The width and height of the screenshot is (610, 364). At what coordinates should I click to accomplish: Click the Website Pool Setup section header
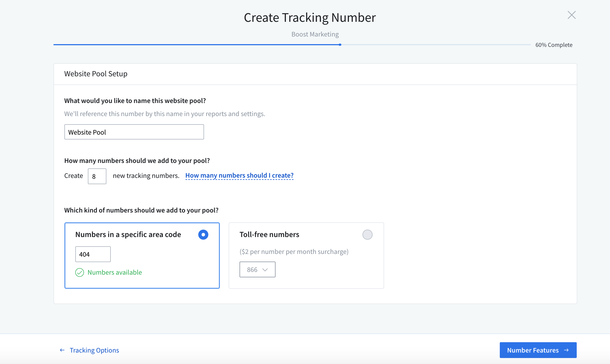(95, 74)
